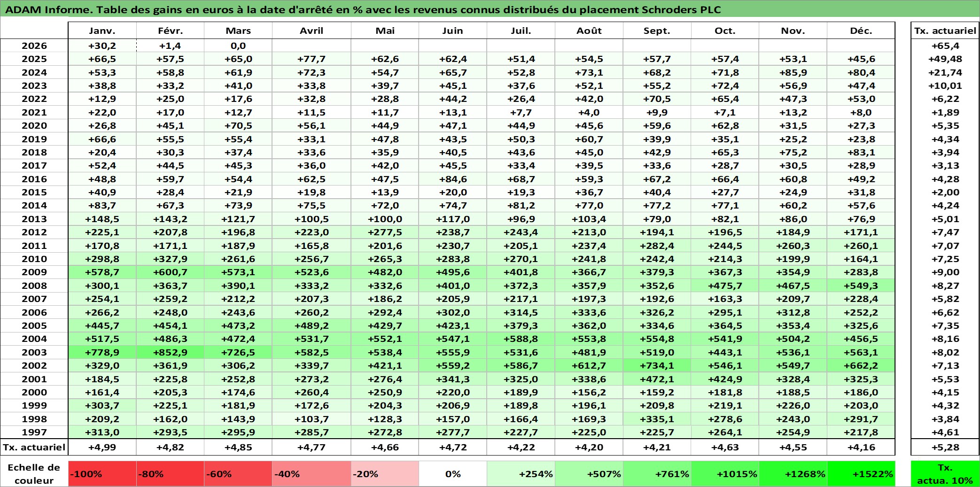Select the 2021 August value +4,0

pos(589,112)
